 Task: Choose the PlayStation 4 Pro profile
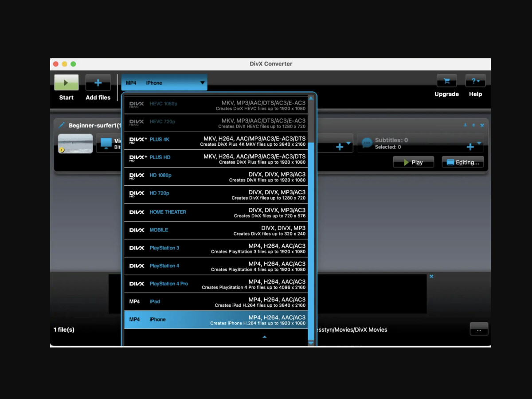tap(216, 284)
